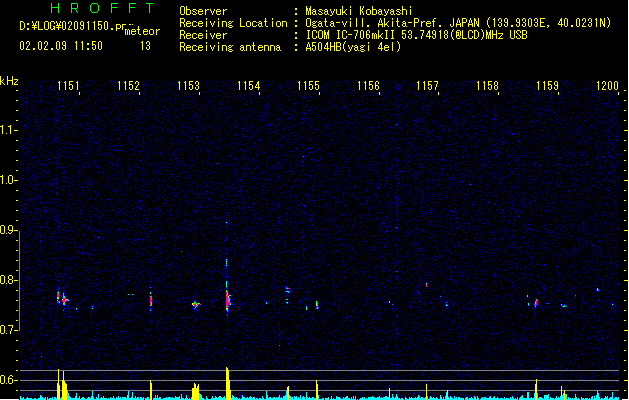The width and height of the screenshot is (629, 400).
Task: Click the 0.7 kHz frequency label
Action: click(x=8, y=330)
